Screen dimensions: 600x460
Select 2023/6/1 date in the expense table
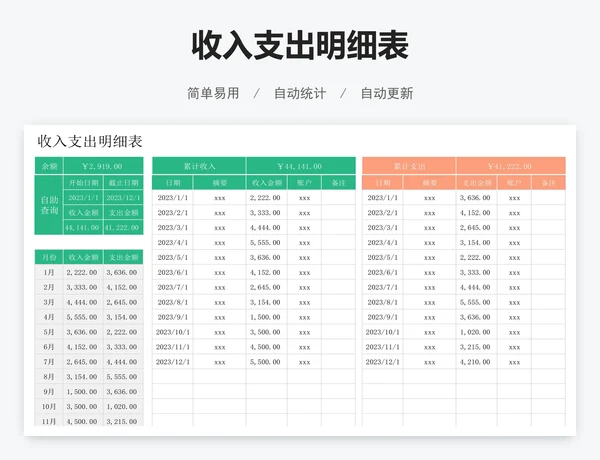coord(383,272)
